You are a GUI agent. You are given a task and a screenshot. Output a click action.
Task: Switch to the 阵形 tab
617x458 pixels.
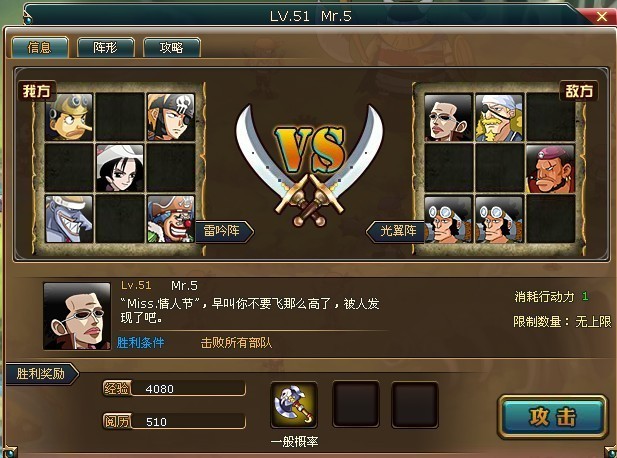(105, 48)
